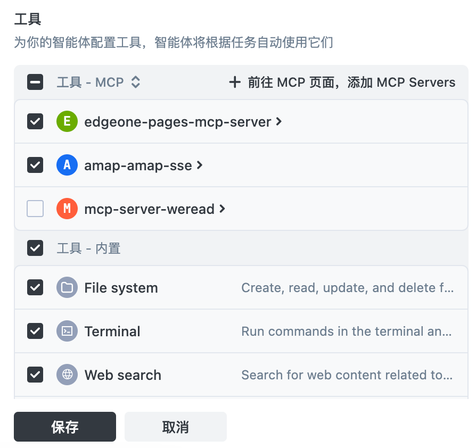476x448 pixels.
Task: Click the blue A amap icon
Action: click(x=67, y=165)
